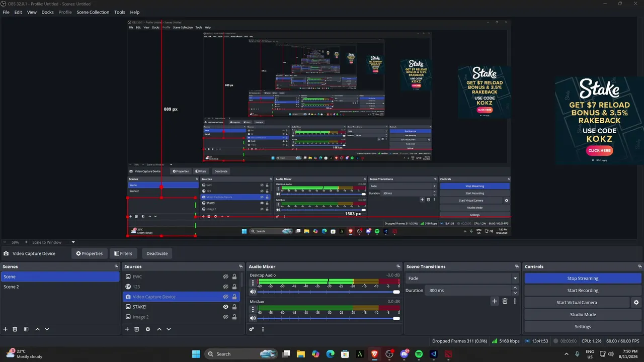
Task: Add a scene transition with plus
Action: (495, 301)
